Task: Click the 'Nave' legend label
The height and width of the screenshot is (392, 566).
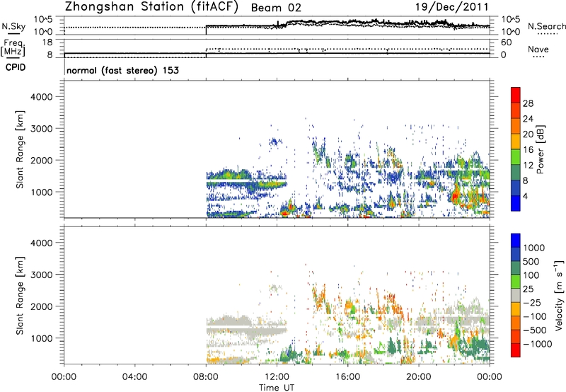Action: point(538,49)
